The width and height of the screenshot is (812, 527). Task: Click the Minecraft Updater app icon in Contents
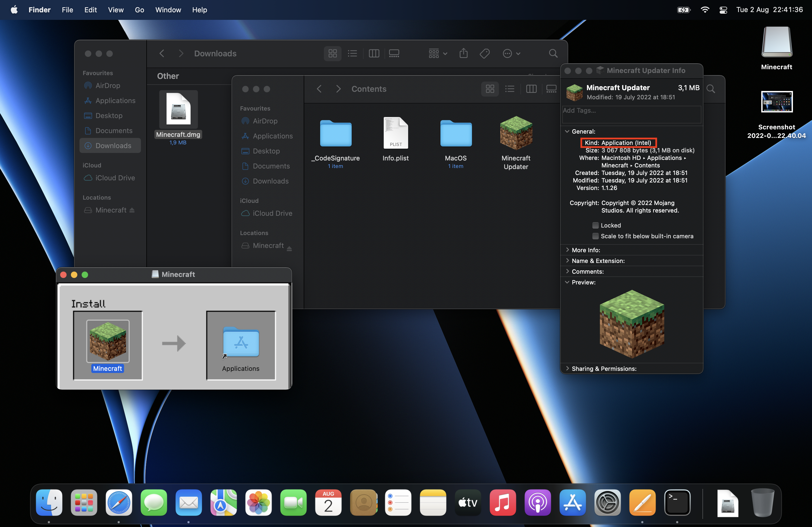[516, 133]
